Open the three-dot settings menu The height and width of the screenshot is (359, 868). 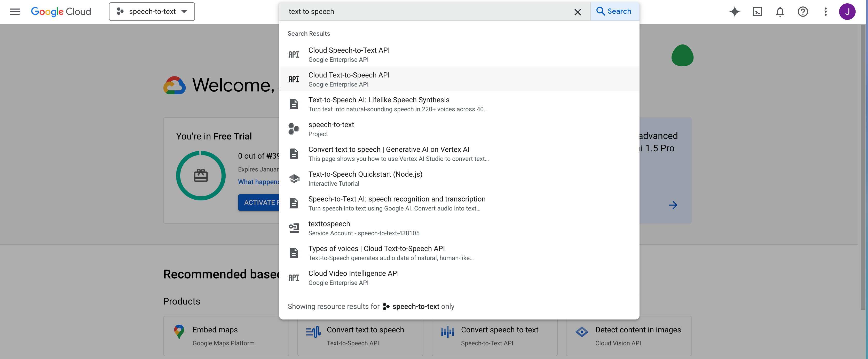coord(825,12)
